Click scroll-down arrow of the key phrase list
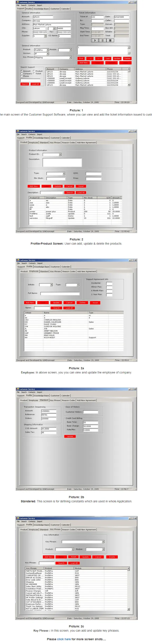The width and height of the screenshot is (152, 644). click(129, 609)
